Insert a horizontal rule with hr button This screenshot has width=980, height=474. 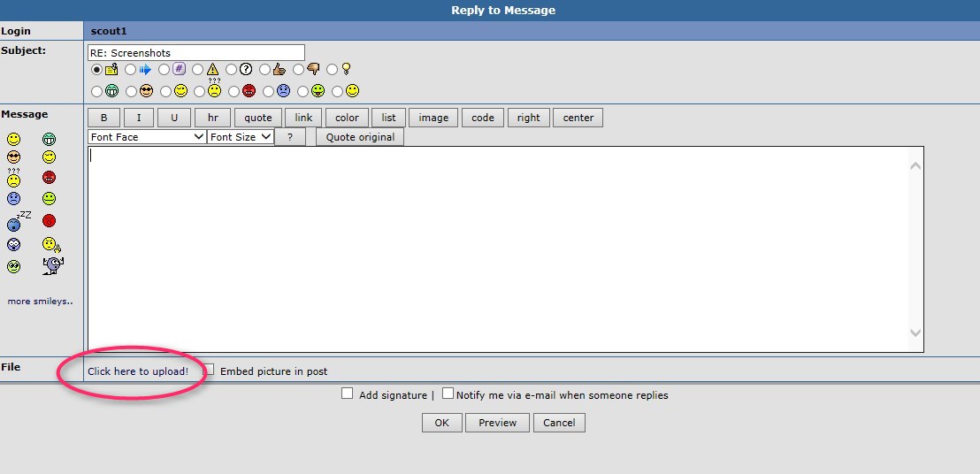212,118
